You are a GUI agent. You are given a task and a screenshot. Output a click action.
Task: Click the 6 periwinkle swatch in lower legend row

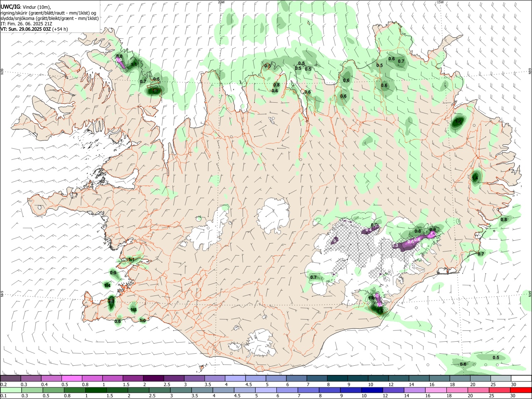coord(287,390)
